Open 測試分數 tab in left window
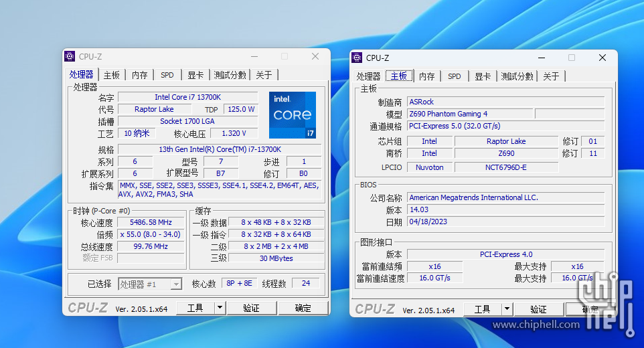 (230, 75)
